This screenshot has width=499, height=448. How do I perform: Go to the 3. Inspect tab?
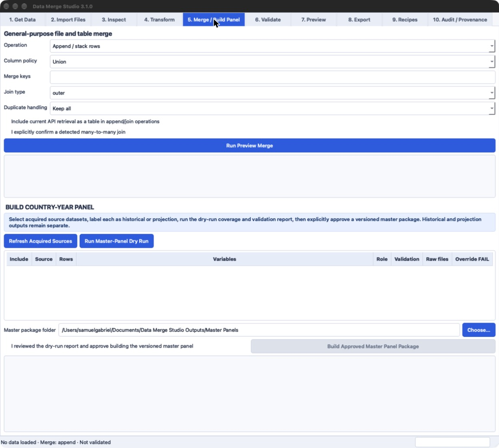click(114, 19)
